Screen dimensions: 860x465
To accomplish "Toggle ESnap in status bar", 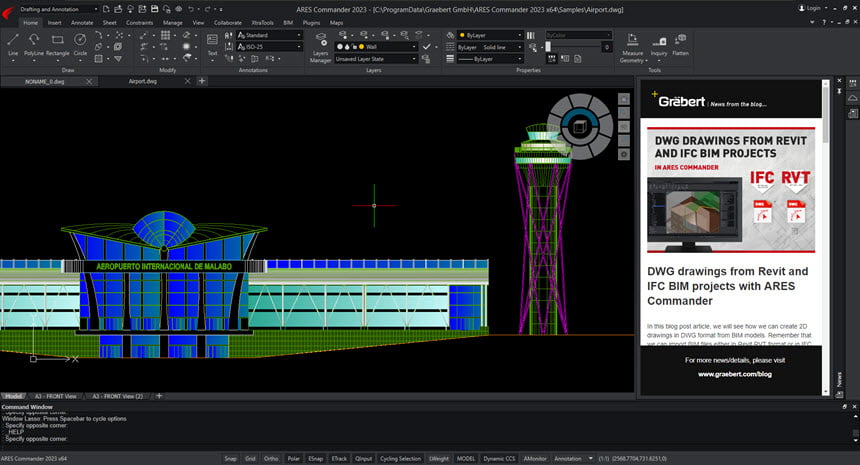I will click(x=315, y=458).
